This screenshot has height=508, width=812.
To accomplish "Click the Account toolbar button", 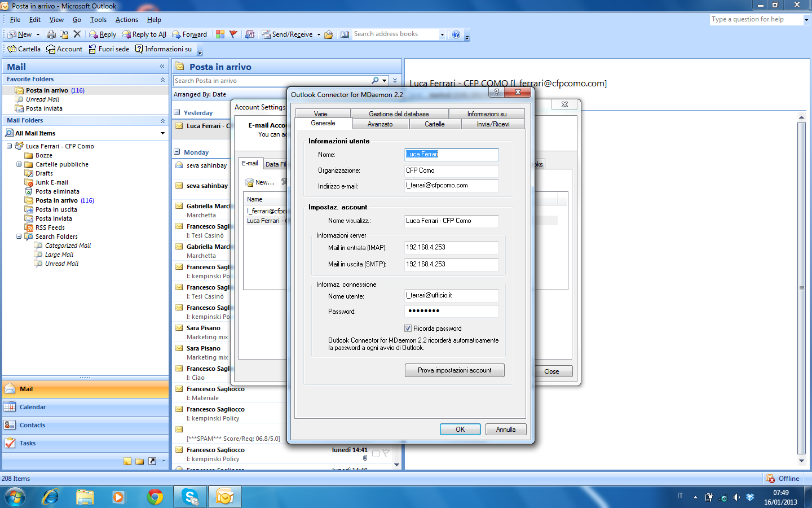I will click(64, 49).
